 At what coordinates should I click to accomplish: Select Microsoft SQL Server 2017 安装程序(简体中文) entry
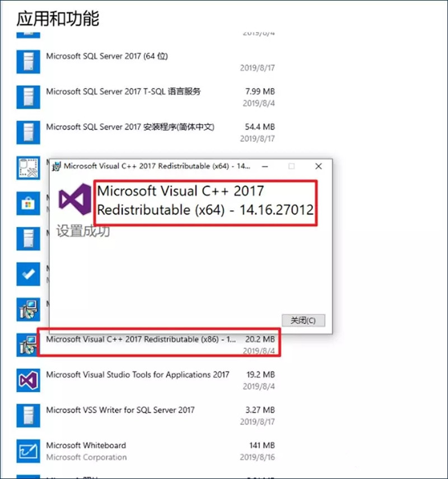(146, 133)
